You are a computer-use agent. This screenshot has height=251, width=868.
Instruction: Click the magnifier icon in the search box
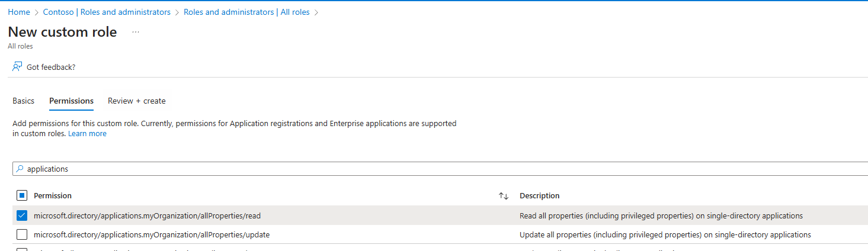20,169
